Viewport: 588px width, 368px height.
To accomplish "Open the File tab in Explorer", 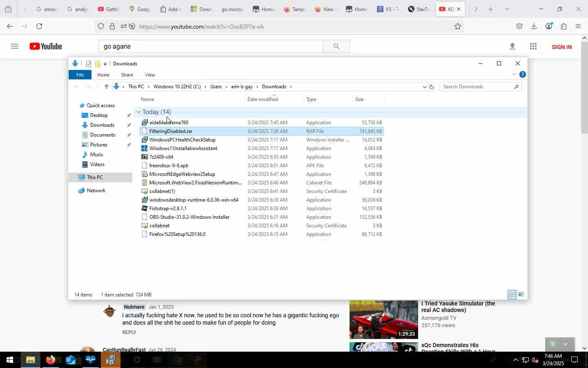I will (x=80, y=75).
